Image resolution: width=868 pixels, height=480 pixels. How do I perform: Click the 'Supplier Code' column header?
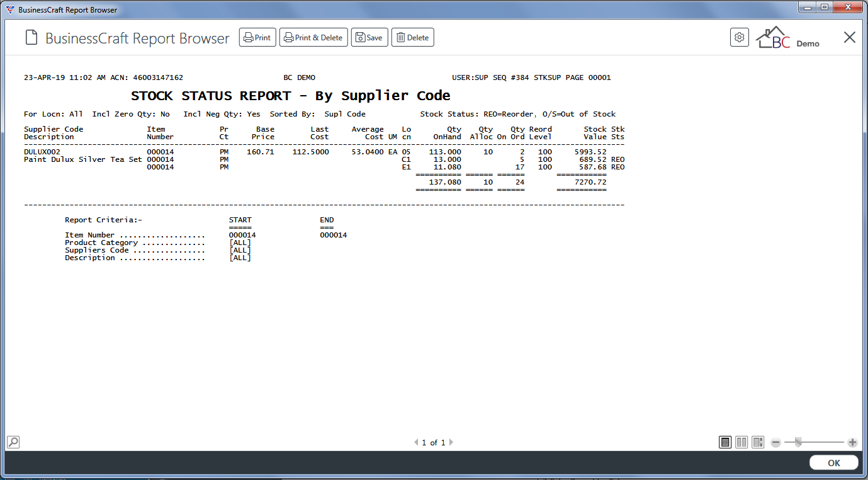click(x=54, y=130)
